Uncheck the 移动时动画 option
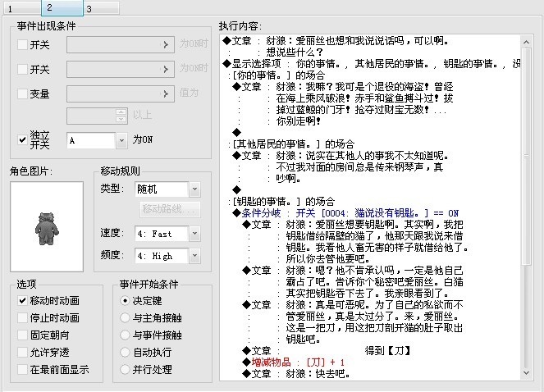544x392 pixels. pos(22,300)
